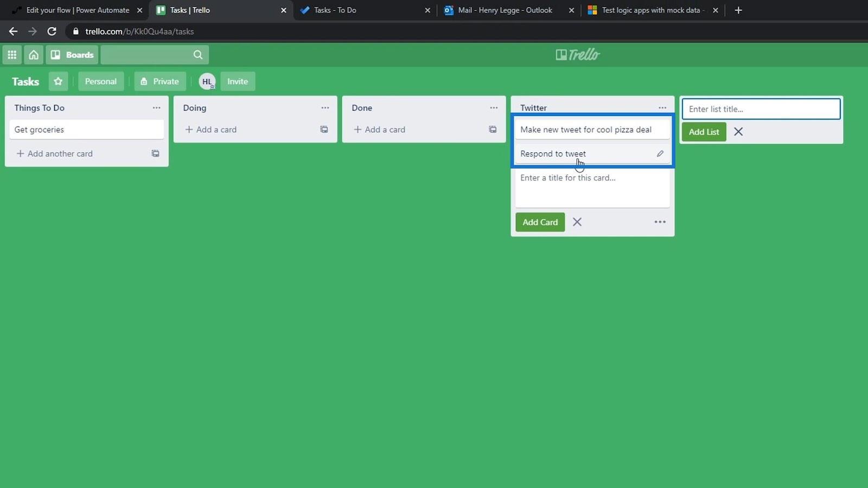View site security lock icon
The width and height of the screenshot is (868, 488).
[76, 31]
